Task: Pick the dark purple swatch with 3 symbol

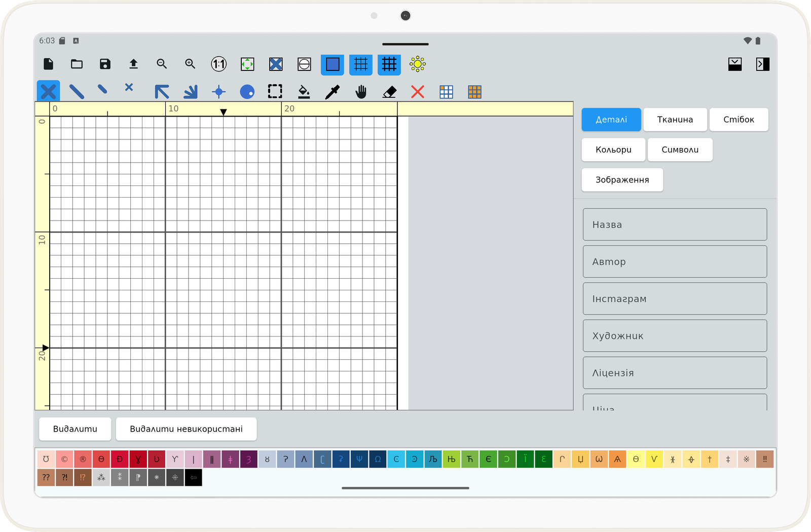Action: point(249,459)
